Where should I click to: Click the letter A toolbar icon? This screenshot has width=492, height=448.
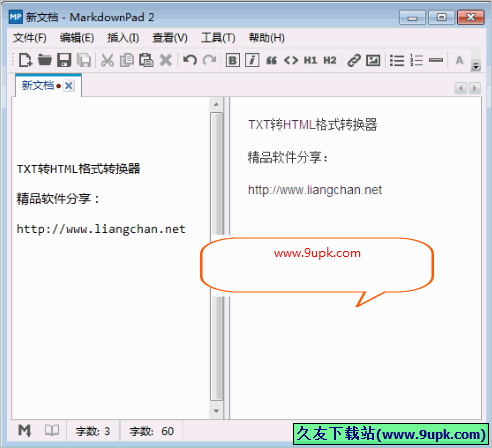click(x=460, y=60)
